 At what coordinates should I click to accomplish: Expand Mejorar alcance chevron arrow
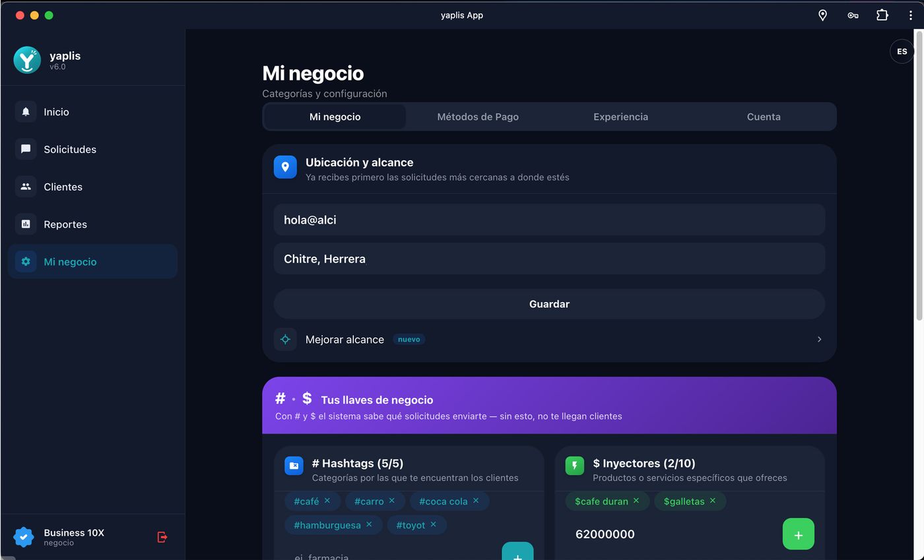pyautogui.click(x=819, y=339)
